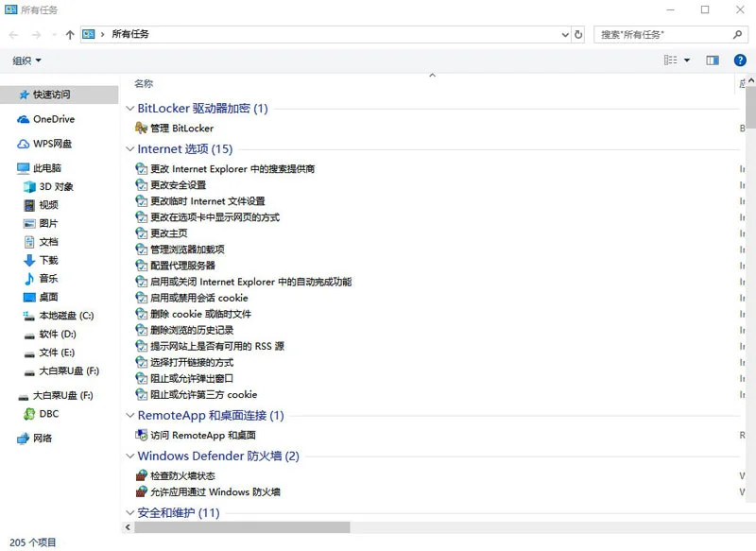Click the vertical scrollbar thumb
756x551 pixels.
pyautogui.click(x=750, y=106)
